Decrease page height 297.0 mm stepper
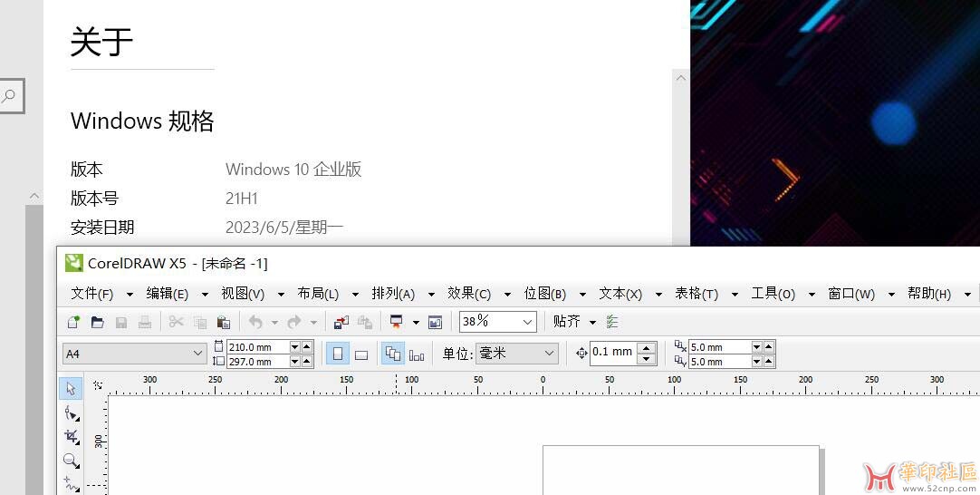Screen dimensions: 980x495 click(x=295, y=361)
